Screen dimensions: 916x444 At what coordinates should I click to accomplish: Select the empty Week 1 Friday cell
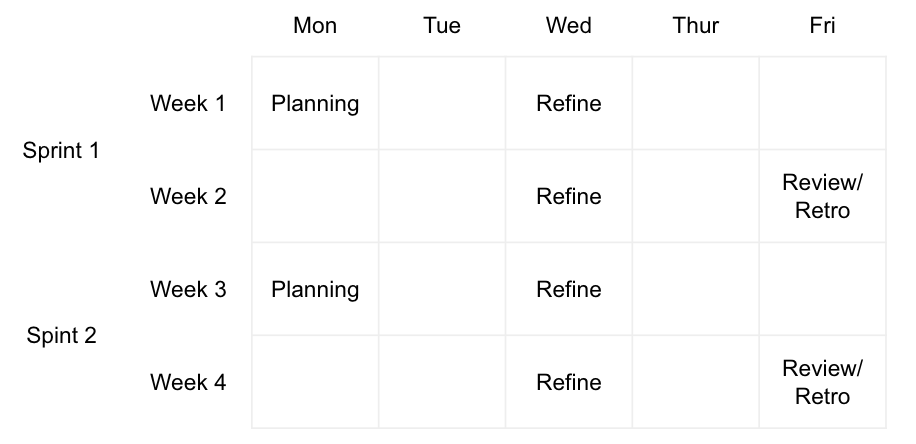pyautogui.click(x=822, y=103)
